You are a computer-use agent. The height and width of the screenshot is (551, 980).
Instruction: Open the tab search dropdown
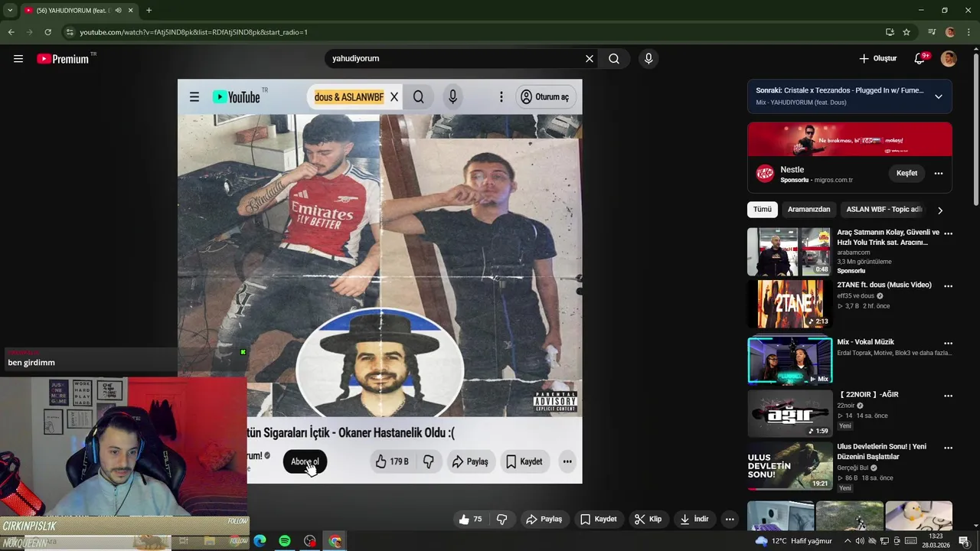(10, 11)
